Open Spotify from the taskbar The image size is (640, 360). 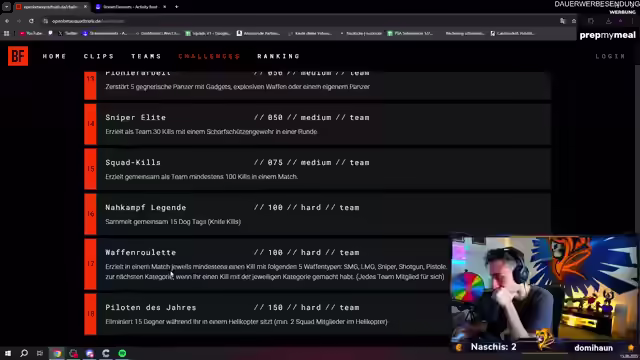[x=122, y=353]
